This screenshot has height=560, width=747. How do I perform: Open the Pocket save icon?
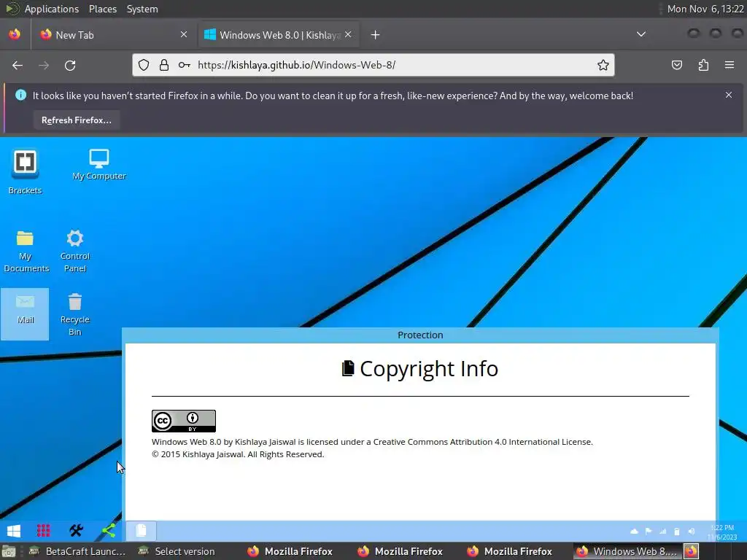(677, 65)
